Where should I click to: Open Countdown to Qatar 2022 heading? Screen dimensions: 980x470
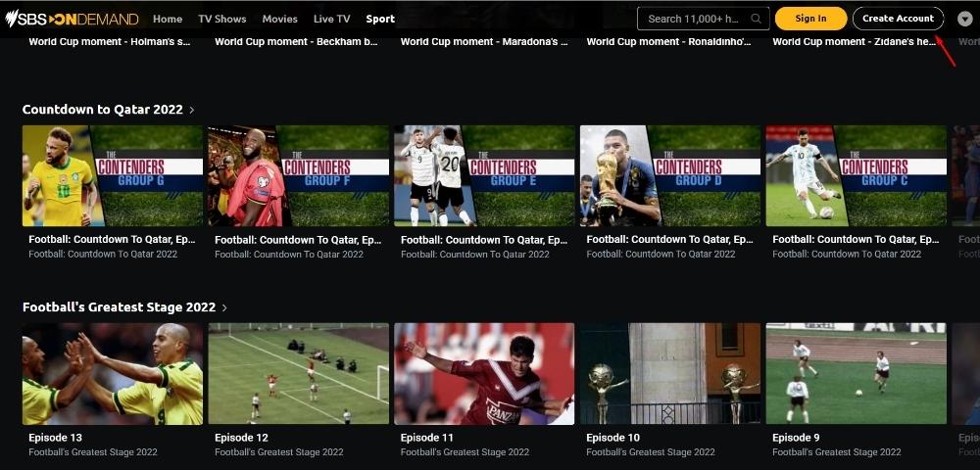103,110
